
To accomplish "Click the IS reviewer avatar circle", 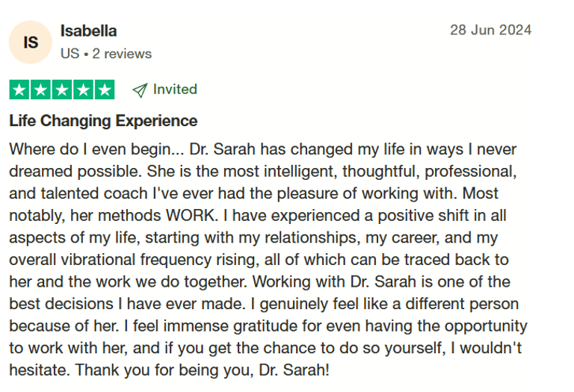I will (x=31, y=43).
